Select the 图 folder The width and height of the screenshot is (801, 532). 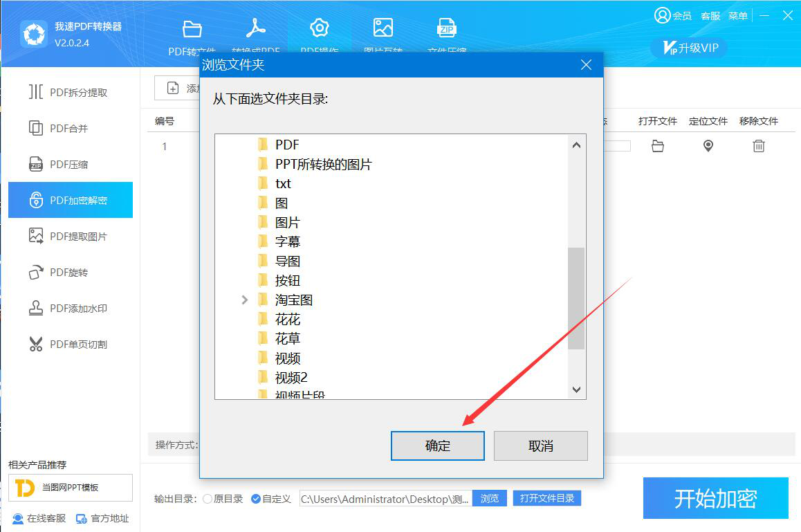282,203
